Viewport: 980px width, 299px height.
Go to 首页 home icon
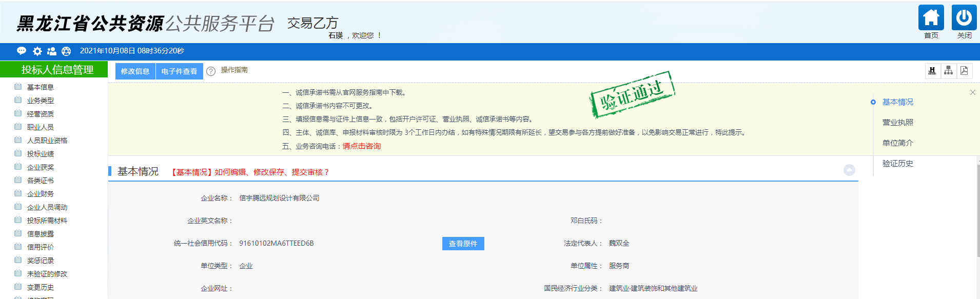point(931,18)
